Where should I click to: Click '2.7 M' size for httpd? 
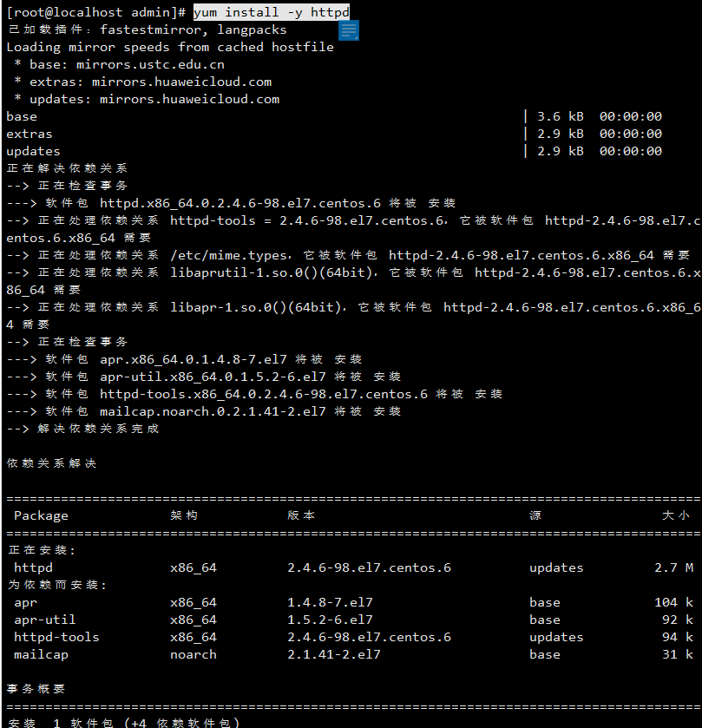pyautogui.click(x=673, y=567)
